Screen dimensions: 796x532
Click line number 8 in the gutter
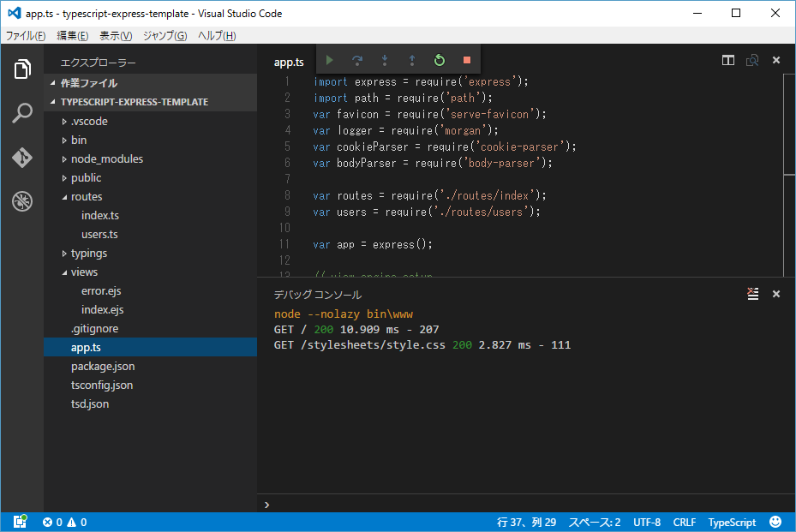pyautogui.click(x=287, y=195)
